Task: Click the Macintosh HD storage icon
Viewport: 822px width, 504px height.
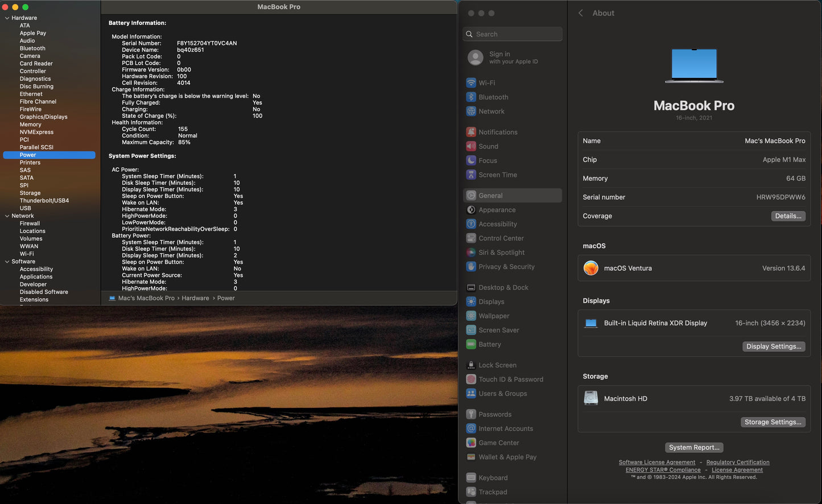Action: point(591,398)
